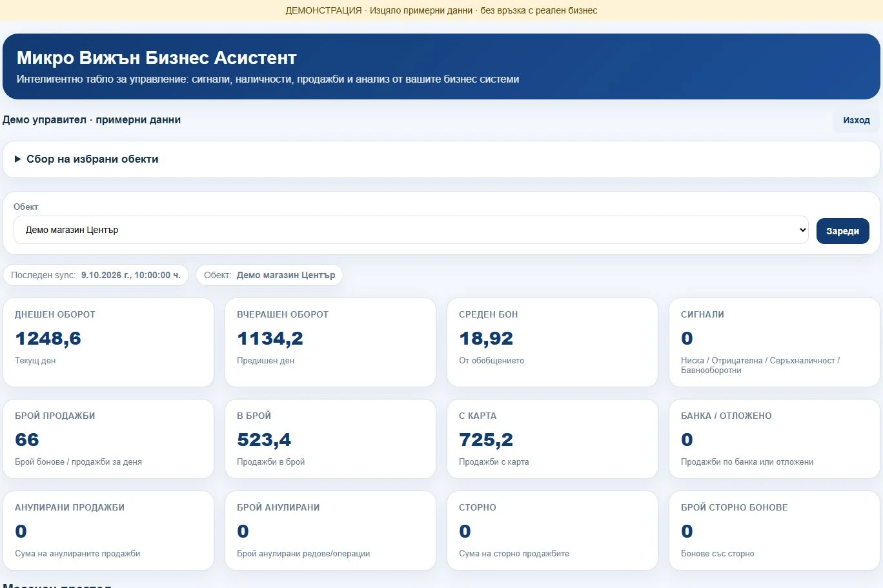This screenshot has width=883, height=588.
Task: Select the Анулирани продажби card heading
Action: [x=70, y=507]
